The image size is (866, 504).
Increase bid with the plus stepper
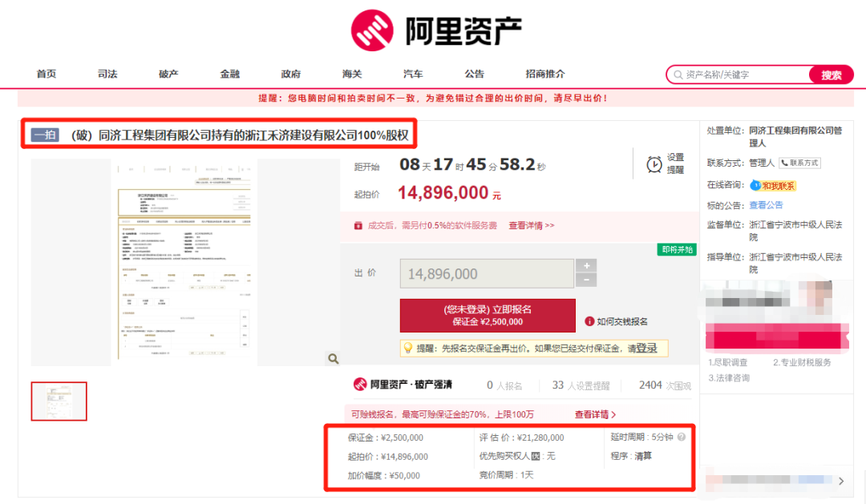586,265
